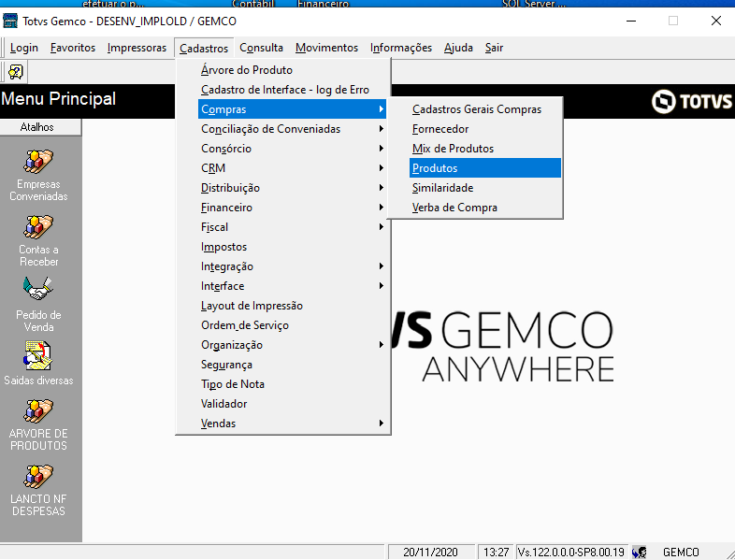Choose Produtos in Compras submenu
Viewport: 735px width, 560px height.
click(x=485, y=168)
